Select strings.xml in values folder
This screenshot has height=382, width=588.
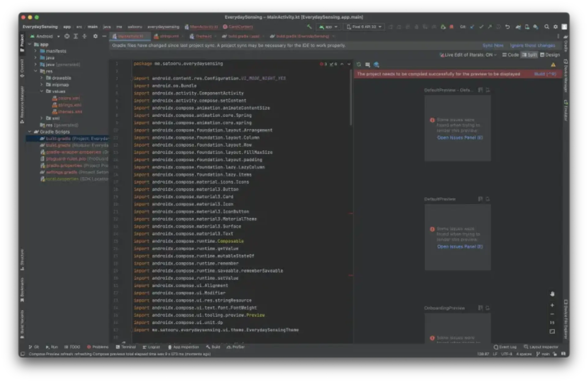click(70, 105)
